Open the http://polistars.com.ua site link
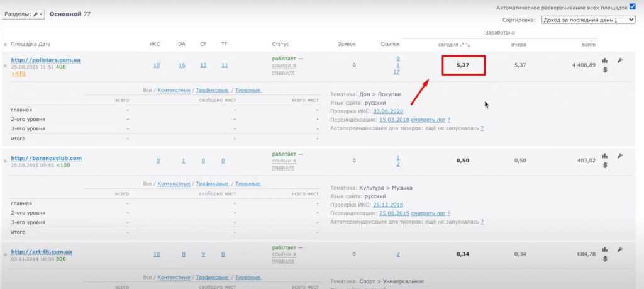This screenshot has height=289, width=644. click(45, 60)
